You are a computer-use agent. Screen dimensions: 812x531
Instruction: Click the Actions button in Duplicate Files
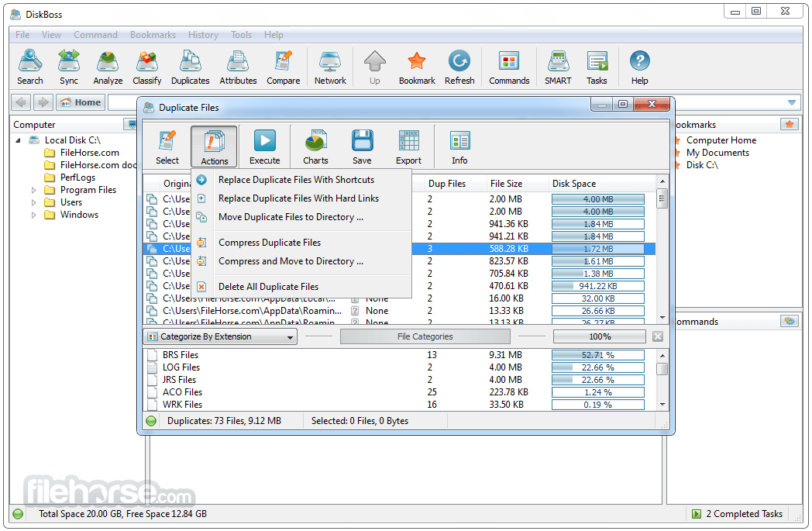[214, 147]
